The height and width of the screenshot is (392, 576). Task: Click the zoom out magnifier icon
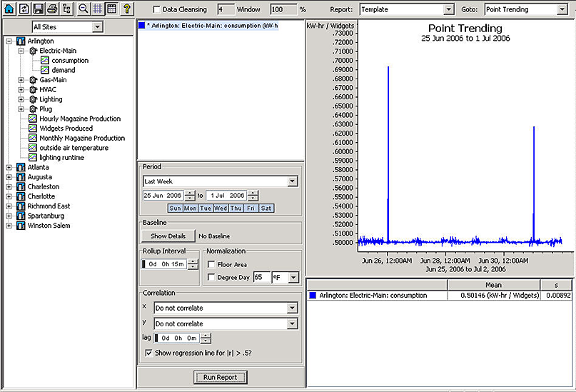point(84,9)
